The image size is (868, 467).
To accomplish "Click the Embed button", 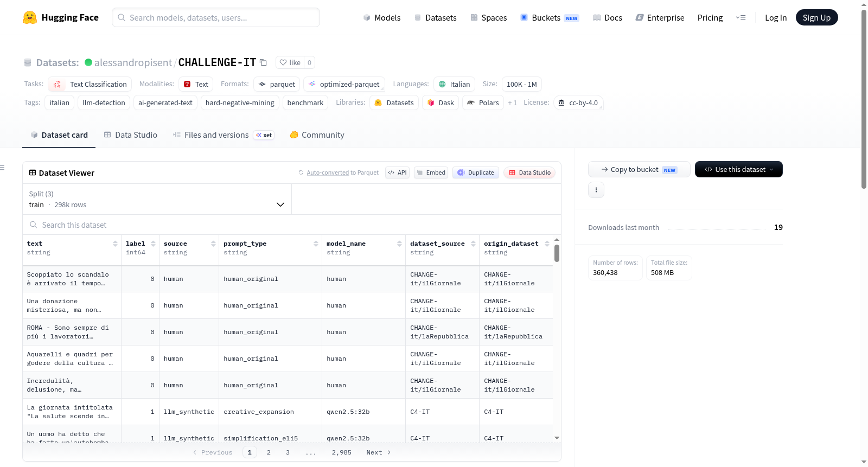I will pyautogui.click(x=431, y=172).
